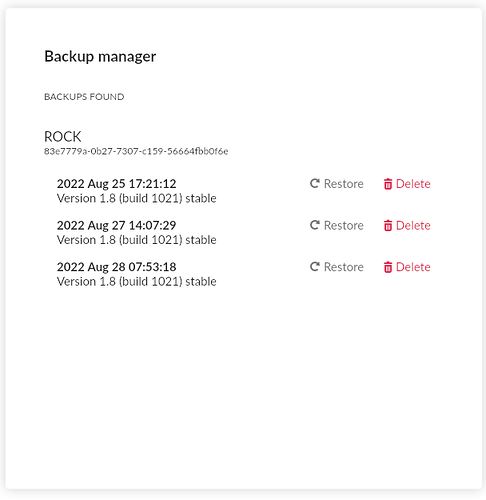
Task: Click restore icon for Aug 28 backup
Action: [315, 267]
